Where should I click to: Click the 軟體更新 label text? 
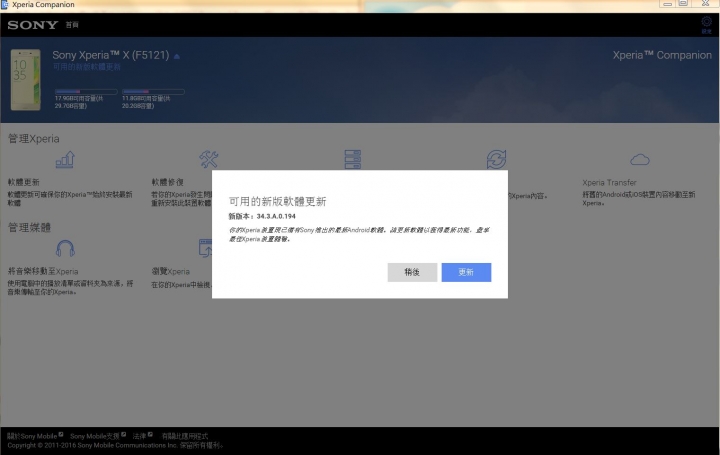pyautogui.click(x=23, y=182)
